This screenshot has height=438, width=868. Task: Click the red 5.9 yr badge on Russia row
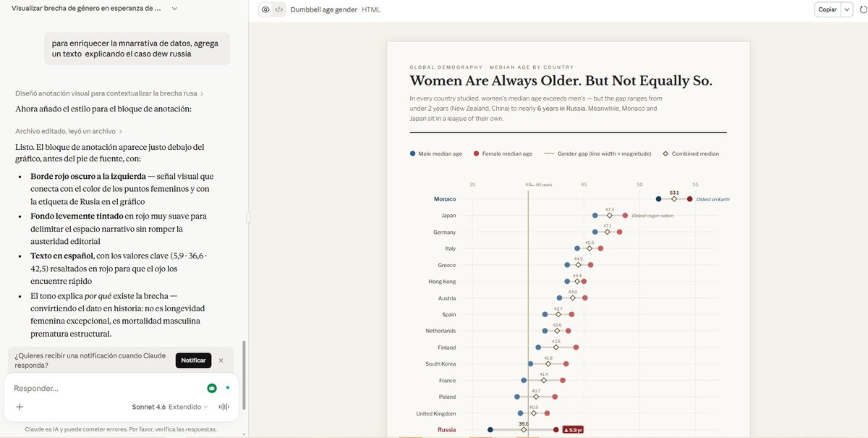click(573, 429)
